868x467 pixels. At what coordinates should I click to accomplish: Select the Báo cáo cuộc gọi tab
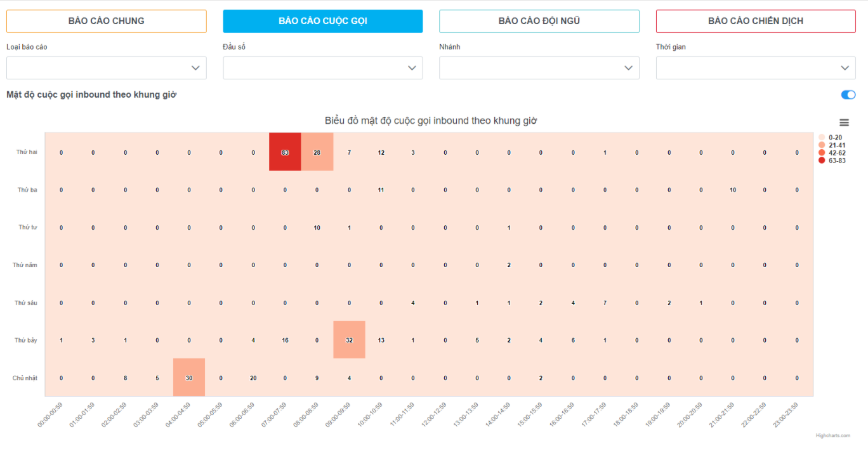pyautogui.click(x=322, y=21)
